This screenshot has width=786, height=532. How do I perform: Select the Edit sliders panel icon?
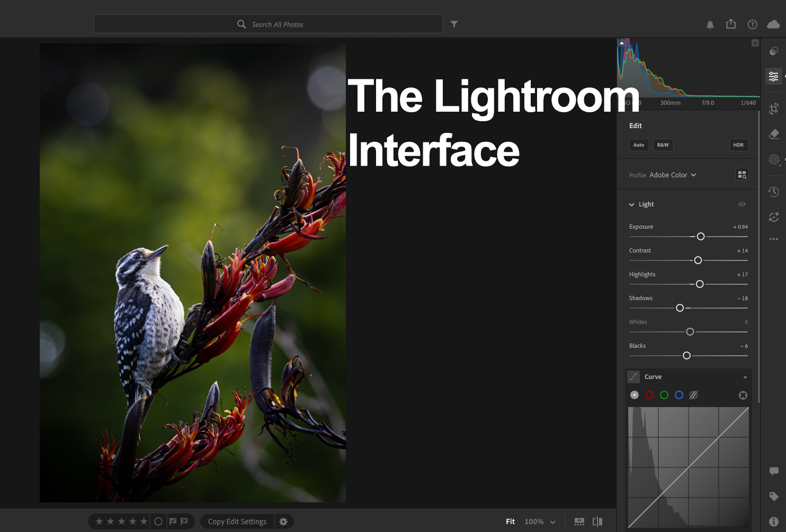click(774, 76)
